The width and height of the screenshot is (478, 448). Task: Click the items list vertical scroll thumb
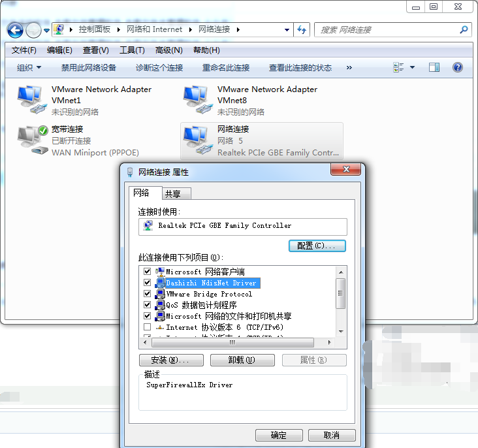pos(341,293)
